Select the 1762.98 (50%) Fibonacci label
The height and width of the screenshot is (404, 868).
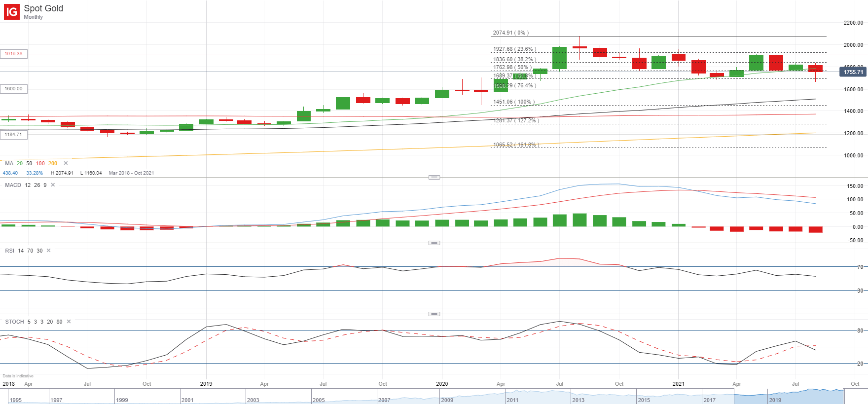512,67
